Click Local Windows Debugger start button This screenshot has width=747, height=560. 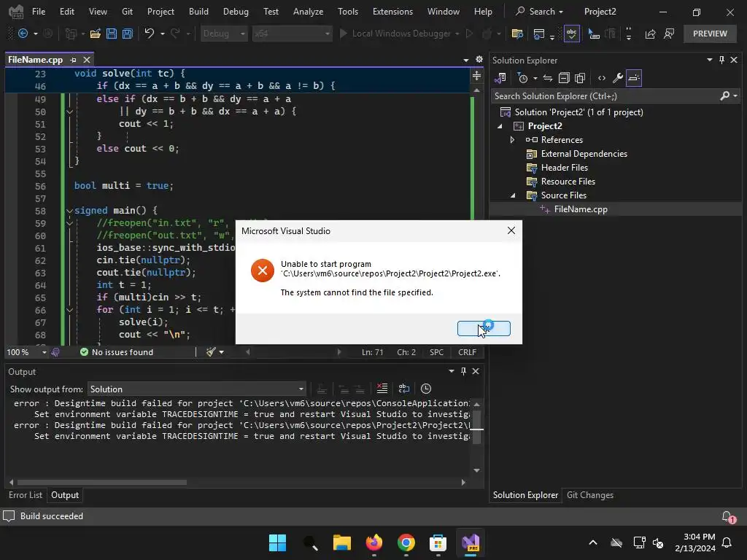pos(395,34)
